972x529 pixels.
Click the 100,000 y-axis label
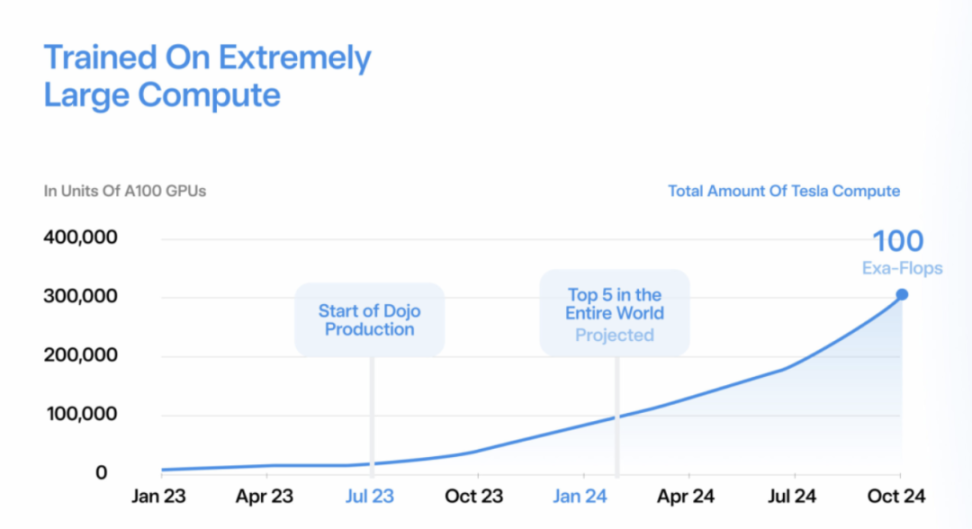click(82, 414)
